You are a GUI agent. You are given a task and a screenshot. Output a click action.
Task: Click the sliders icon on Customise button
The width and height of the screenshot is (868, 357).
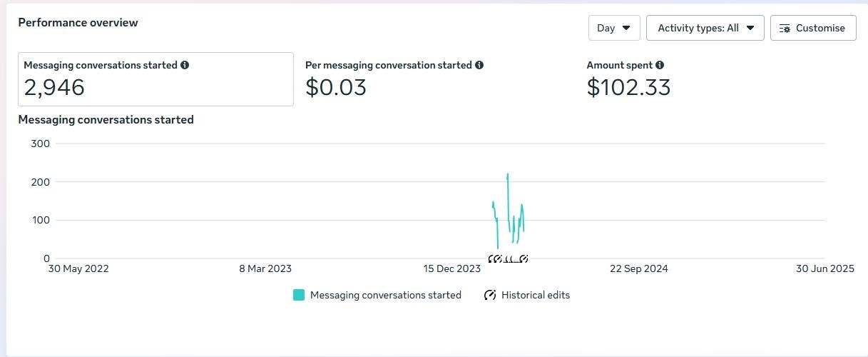point(785,29)
